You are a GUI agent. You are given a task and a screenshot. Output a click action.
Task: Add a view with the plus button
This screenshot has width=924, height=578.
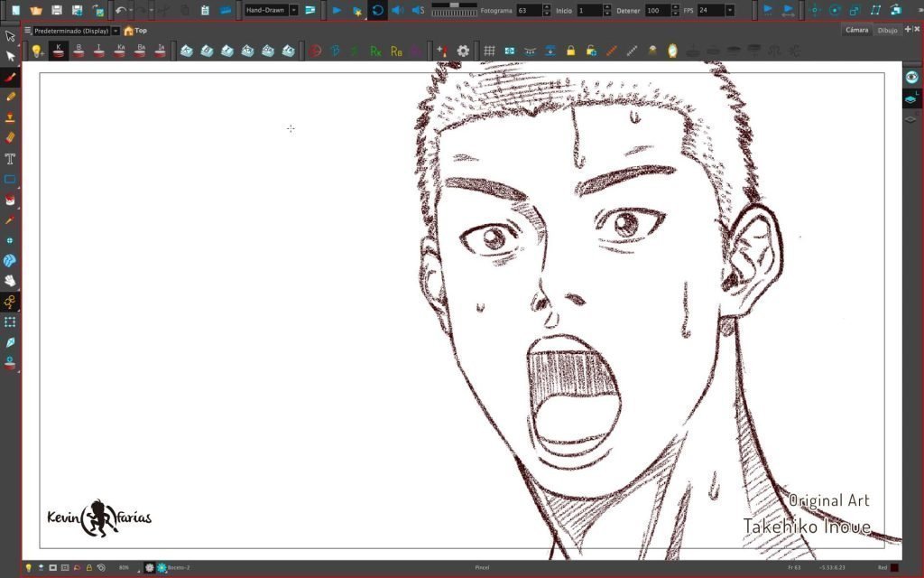pyautogui.click(x=908, y=29)
